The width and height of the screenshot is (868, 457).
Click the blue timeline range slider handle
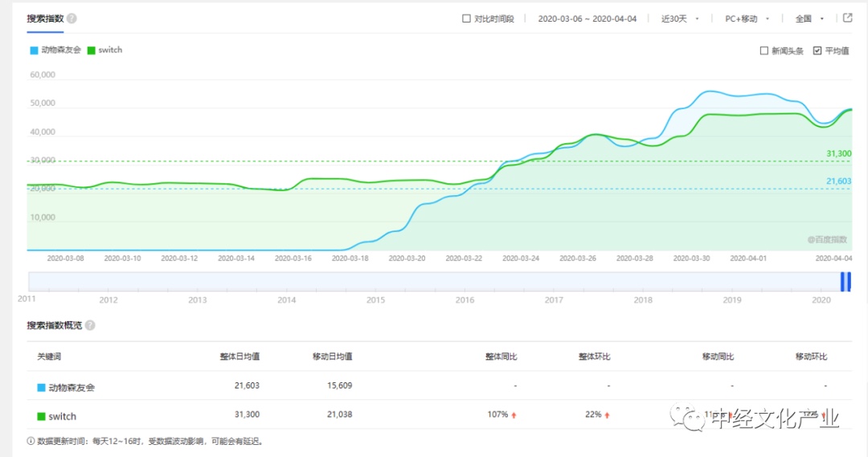[845, 281]
